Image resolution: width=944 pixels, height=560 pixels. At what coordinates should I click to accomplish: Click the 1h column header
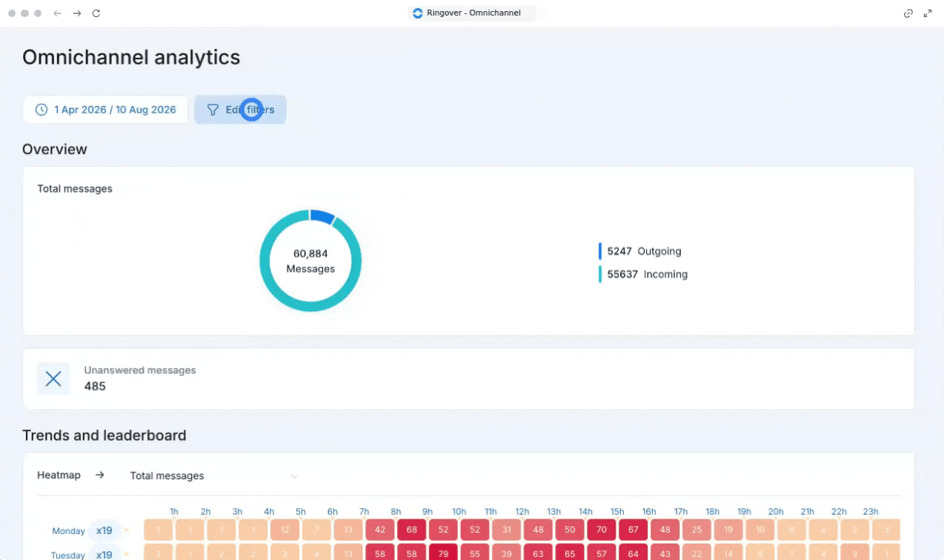tap(174, 511)
